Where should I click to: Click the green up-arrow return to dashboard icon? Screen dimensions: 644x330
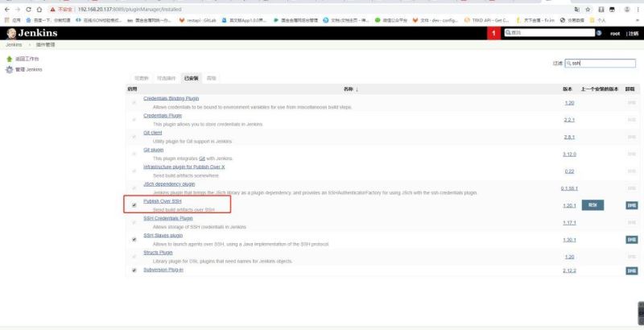pyautogui.click(x=10, y=59)
